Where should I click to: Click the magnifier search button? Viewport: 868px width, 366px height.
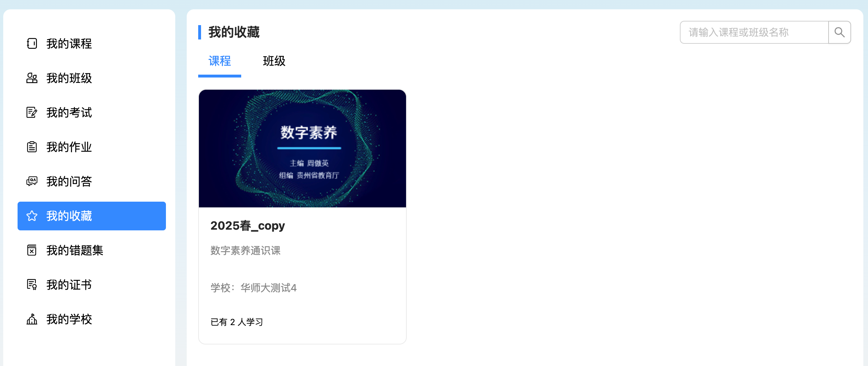(x=840, y=32)
